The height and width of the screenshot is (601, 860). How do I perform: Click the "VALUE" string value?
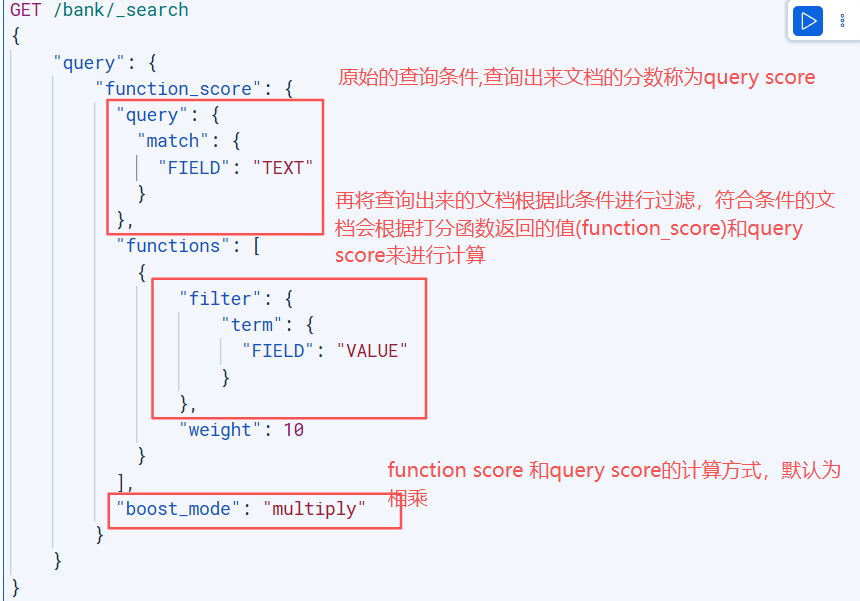pos(372,351)
